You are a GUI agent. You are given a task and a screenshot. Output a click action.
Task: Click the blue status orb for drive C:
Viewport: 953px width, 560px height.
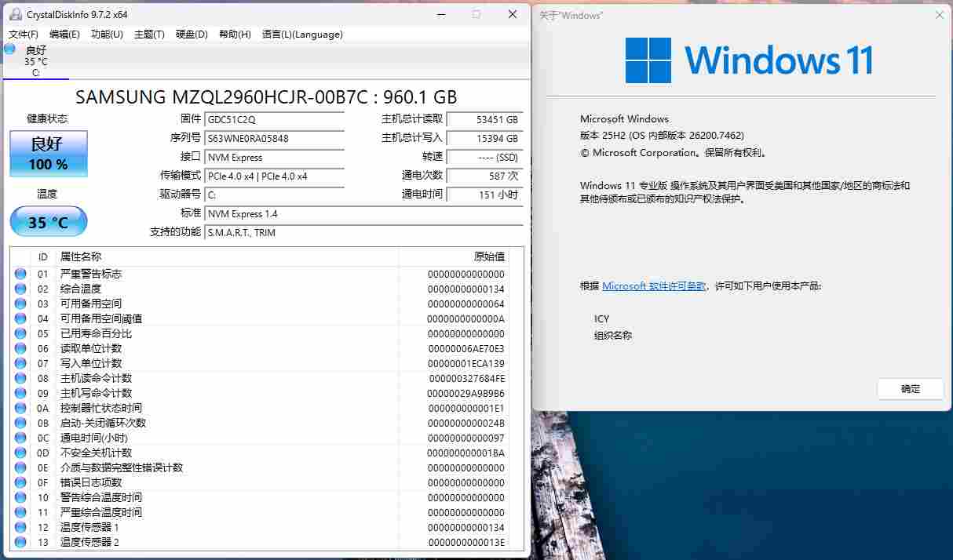(x=9, y=49)
